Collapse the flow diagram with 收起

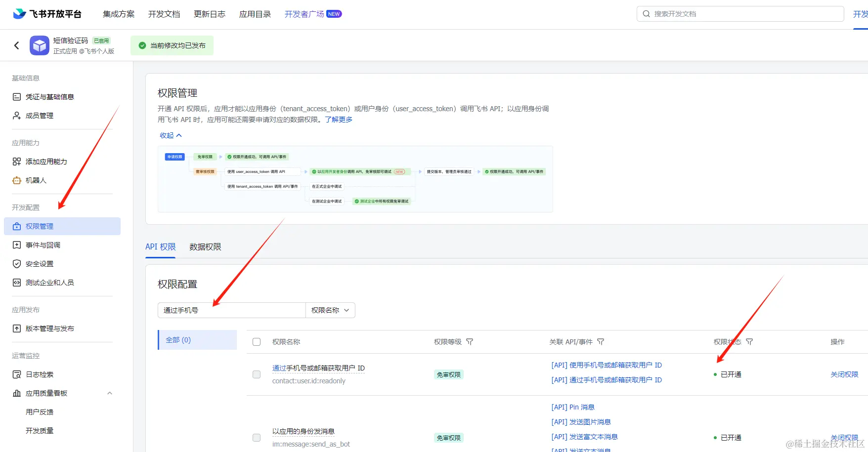click(171, 135)
